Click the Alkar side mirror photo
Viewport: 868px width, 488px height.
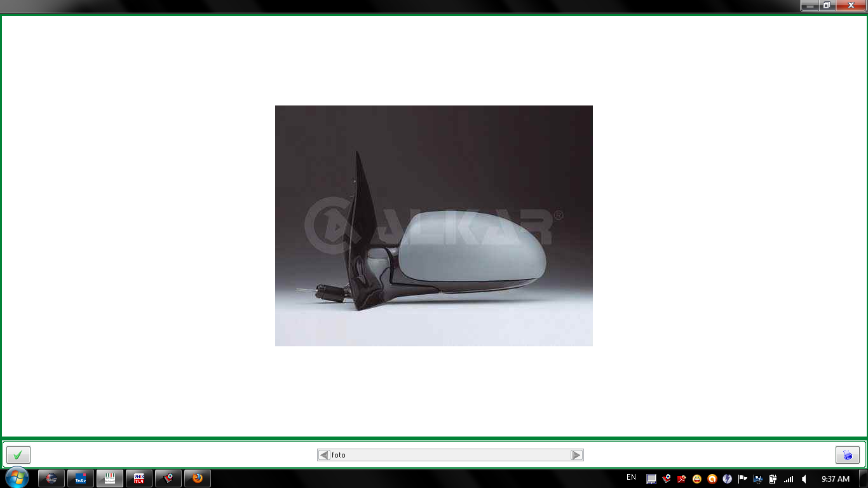[x=433, y=226]
